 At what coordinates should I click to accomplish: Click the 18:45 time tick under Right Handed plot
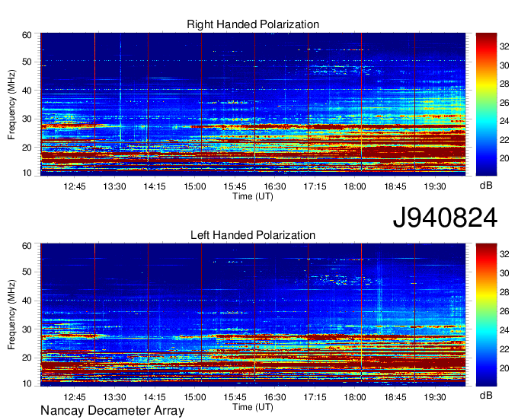pos(395,186)
